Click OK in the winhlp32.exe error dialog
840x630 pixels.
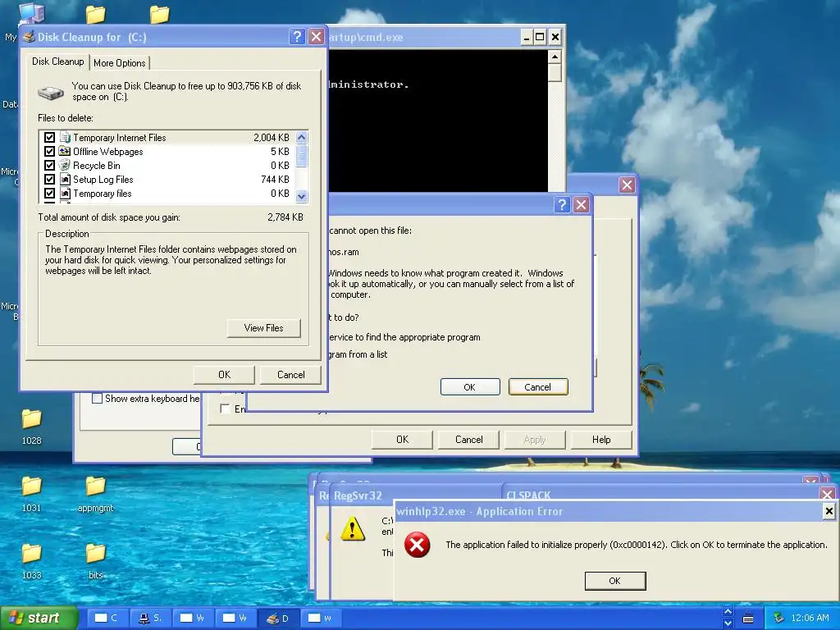click(x=615, y=581)
